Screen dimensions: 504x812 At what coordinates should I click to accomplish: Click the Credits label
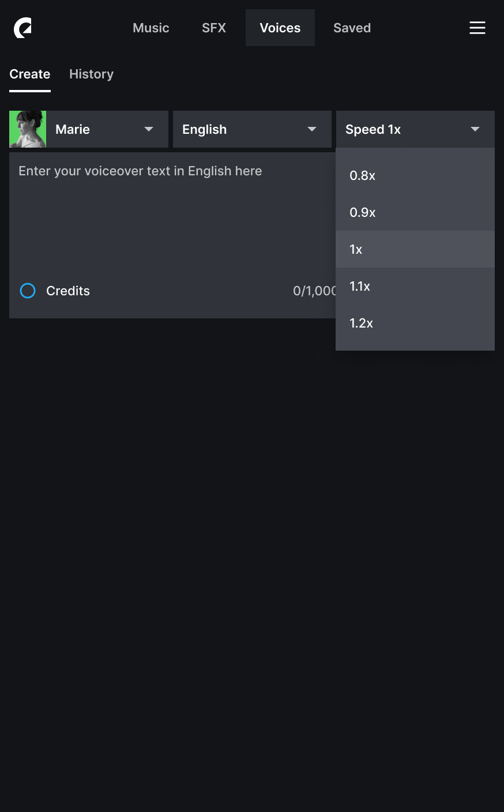pos(68,291)
